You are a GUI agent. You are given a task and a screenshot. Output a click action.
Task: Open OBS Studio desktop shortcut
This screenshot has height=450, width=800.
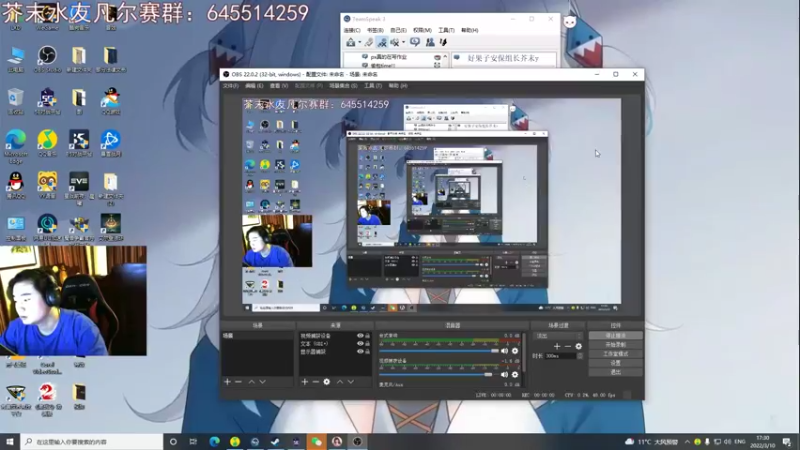point(47,59)
